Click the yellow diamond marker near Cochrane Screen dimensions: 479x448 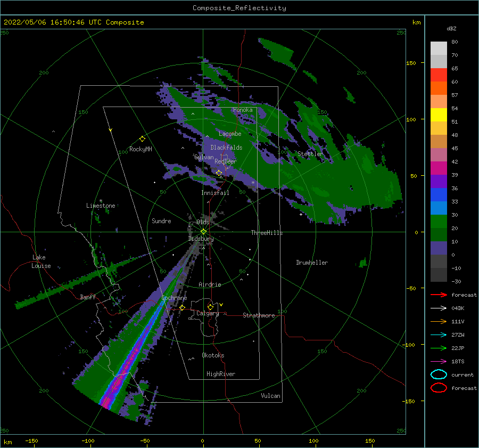click(183, 307)
